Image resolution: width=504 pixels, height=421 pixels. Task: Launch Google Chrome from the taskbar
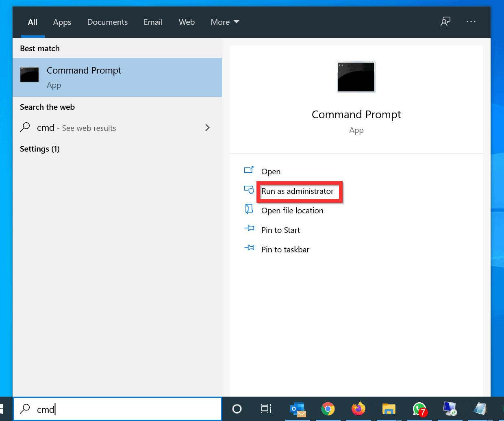(x=328, y=409)
